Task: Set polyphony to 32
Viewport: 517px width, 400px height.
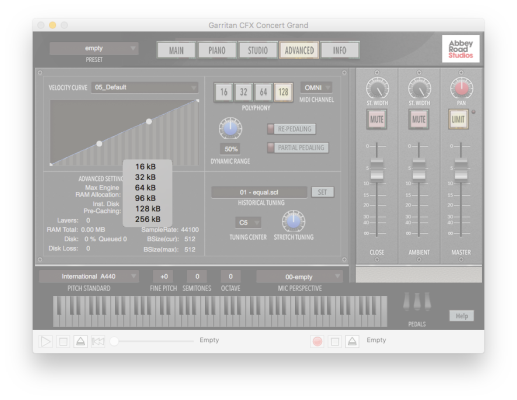Action: (x=244, y=92)
